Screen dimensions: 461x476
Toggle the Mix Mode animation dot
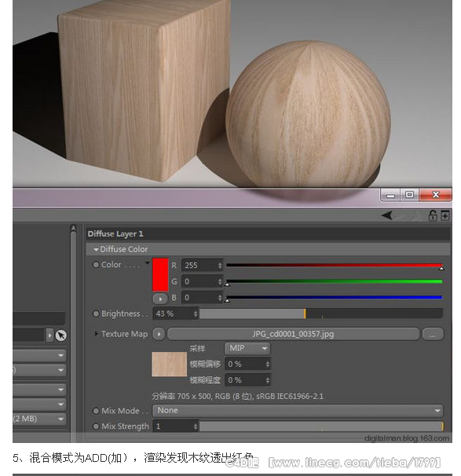pos(96,411)
